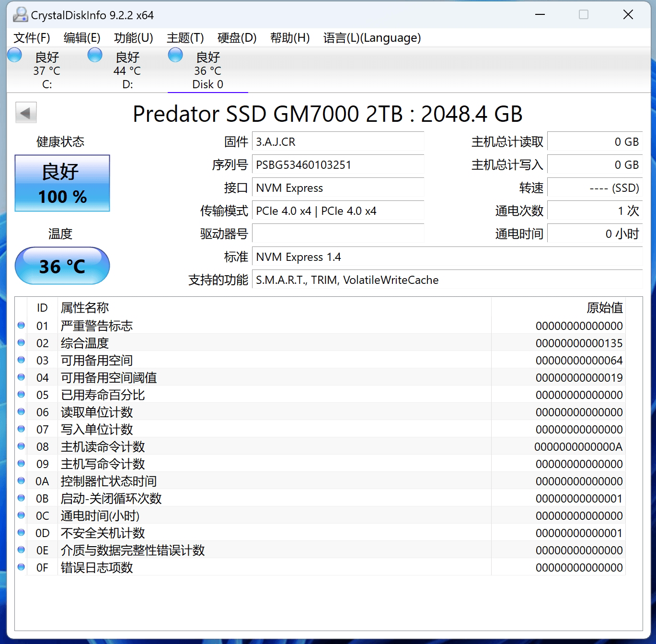656x644 pixels.
Task: Open the 帮助(H) menu
Action: 290,38
